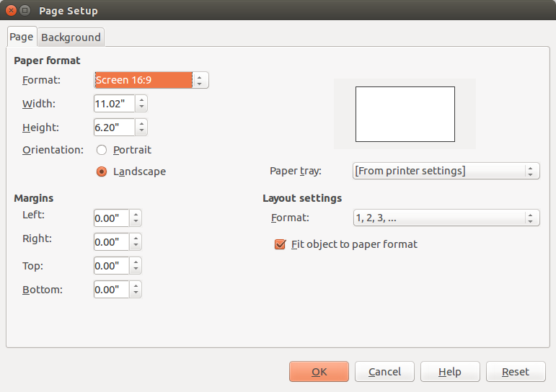Click the Left margin spinner arrows
Viewport: 556px width, 392px height.
[x=136, y=218]
